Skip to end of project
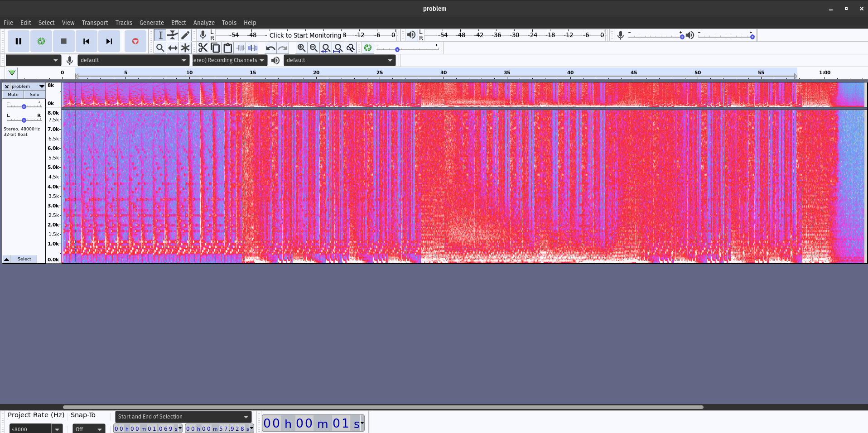The width and height of the screenshot is (868, 433). [x=109, y=41]
